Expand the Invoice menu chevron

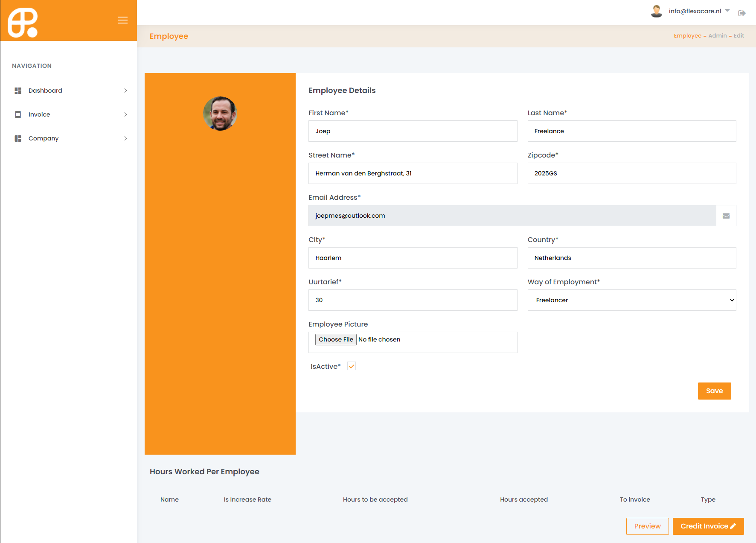(x=125, y=114)
